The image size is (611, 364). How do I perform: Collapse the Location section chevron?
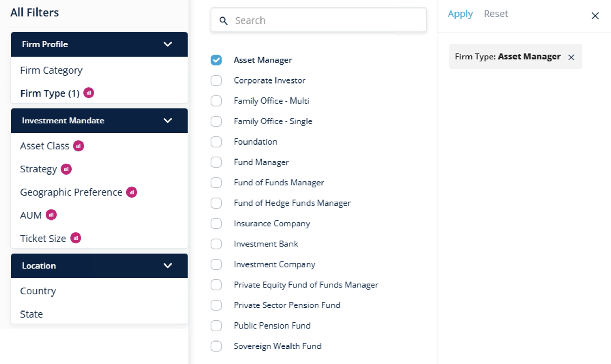click(x=167, y=266)
